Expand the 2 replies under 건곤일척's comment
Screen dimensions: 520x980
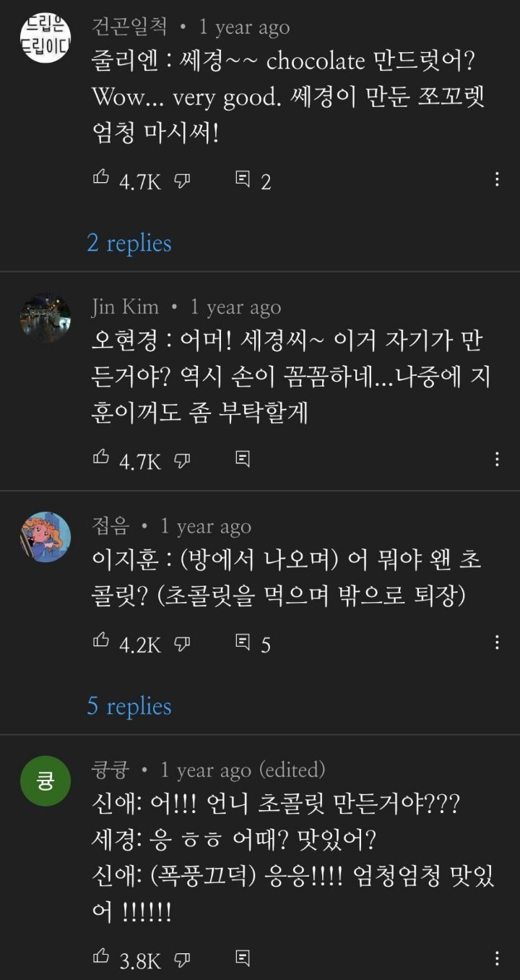click(x=129, y=244)
